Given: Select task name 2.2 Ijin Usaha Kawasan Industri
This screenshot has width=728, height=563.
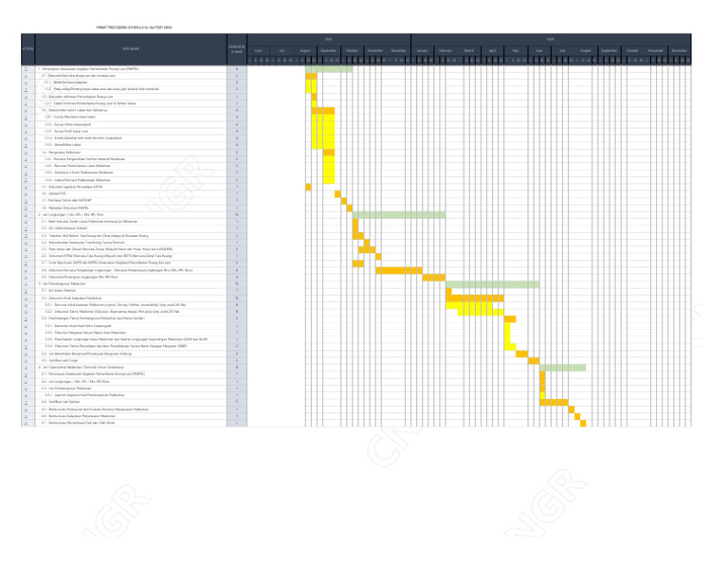Looking at the screenshot, I should coord(64,228).
